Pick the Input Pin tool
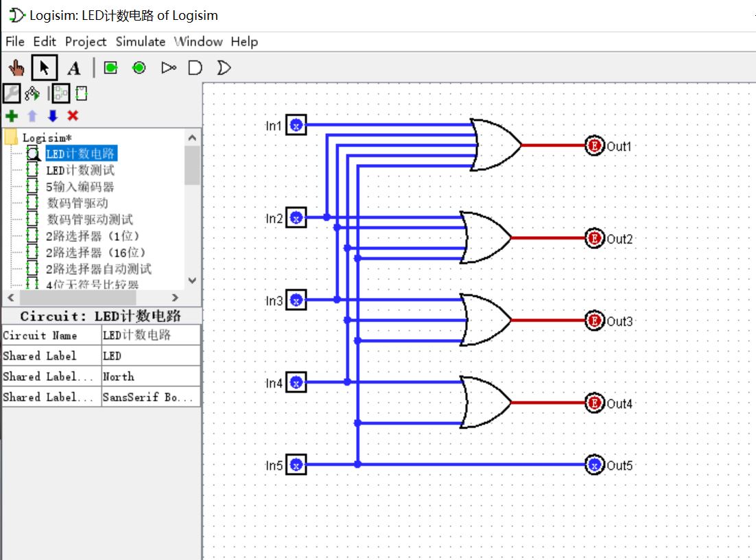This screenshot has height=560, width=756. [x=110, y=67]
